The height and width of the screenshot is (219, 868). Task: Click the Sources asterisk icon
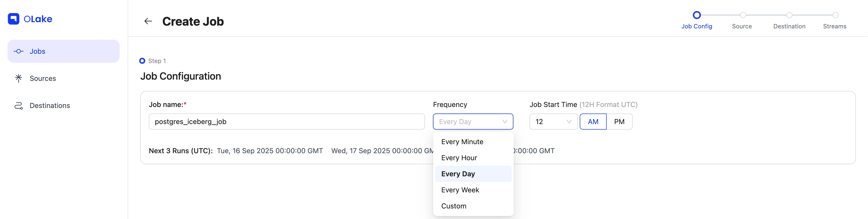pyautogui.click(x=19, y=78)
